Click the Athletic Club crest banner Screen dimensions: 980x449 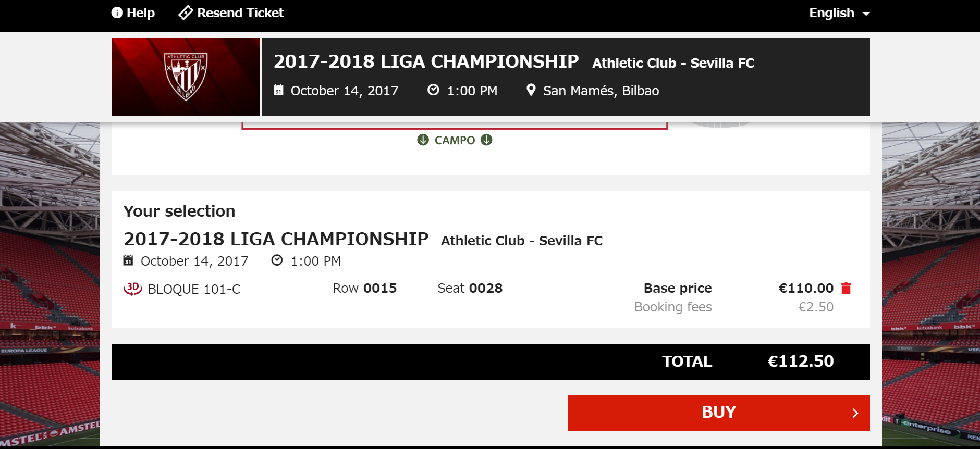pyautogui.click(x=186, y=77)
